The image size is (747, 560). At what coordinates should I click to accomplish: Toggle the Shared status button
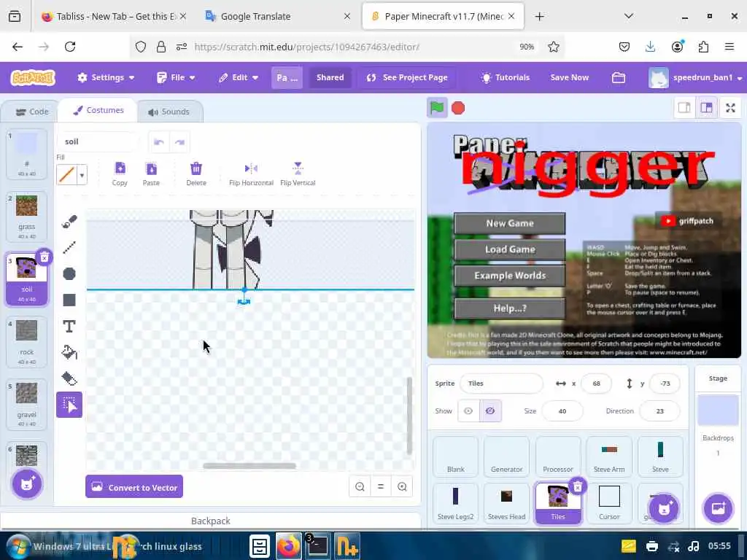tap(330, 77)
